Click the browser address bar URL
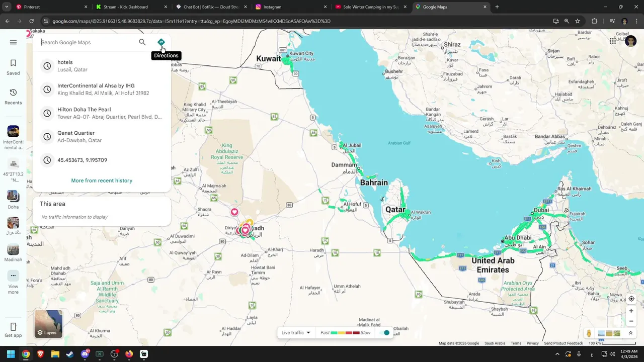 point(191,21)
